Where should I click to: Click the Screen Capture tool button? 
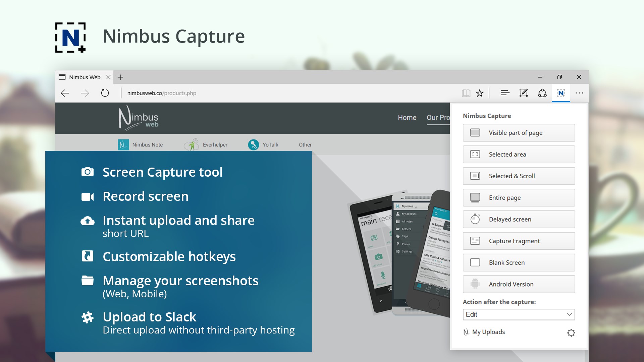pyautogui.click(x=162, y=172)
